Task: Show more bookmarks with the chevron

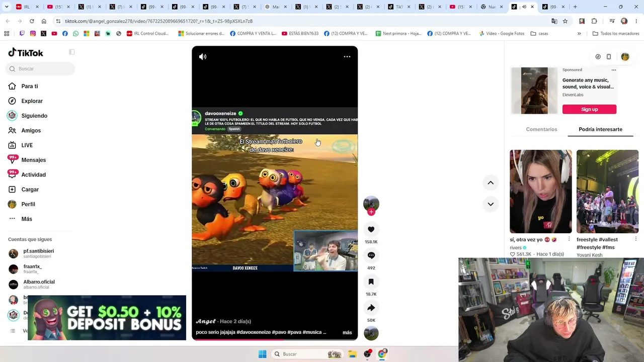Action: pos(579,34)
